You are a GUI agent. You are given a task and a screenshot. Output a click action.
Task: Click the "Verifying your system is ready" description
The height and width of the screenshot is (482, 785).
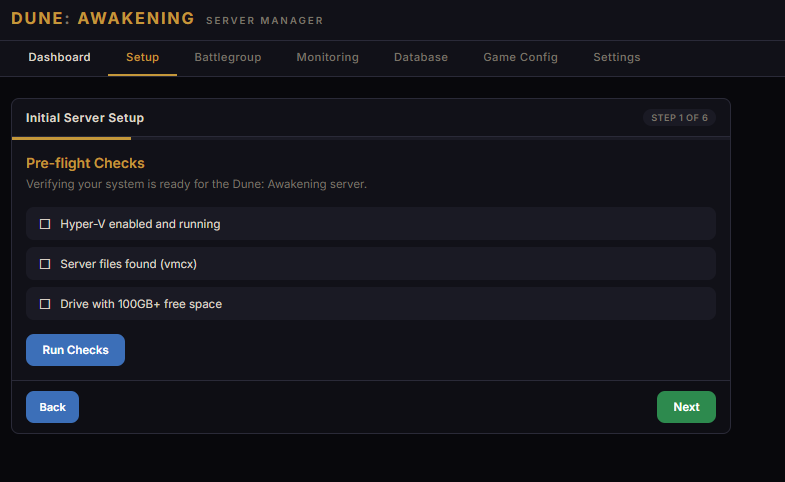196,184
